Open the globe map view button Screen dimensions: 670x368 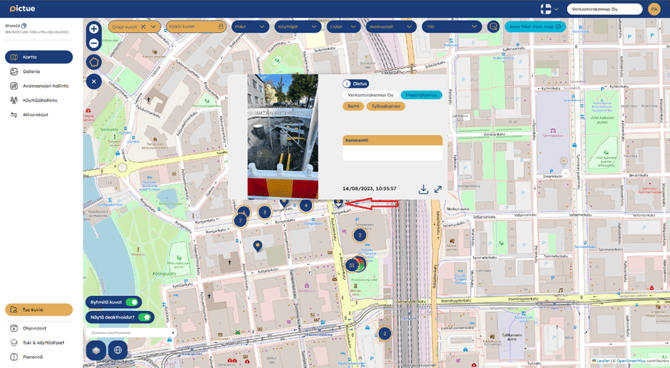118,350
